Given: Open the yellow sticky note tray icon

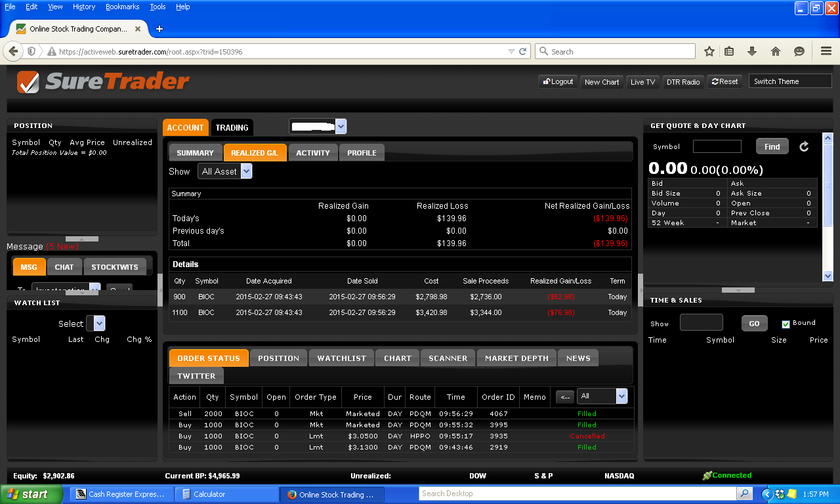Looking at the screenshot, I should tap(791, 493).
